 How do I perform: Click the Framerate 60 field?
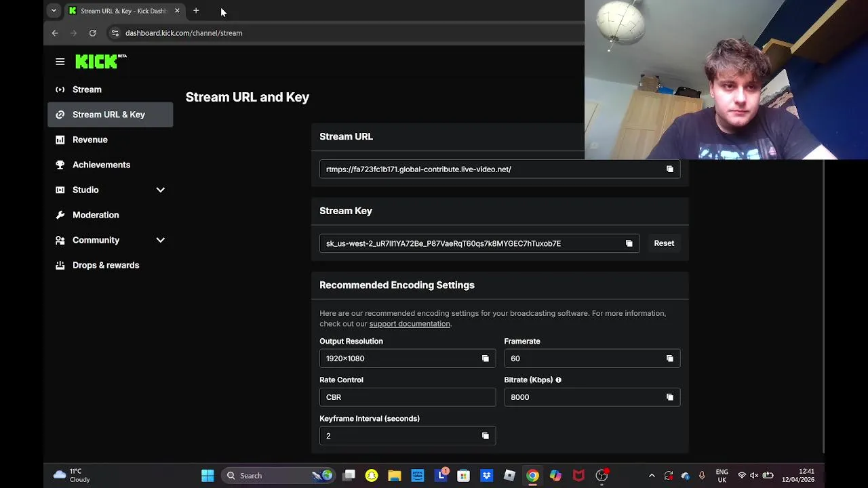click(592, 359)
